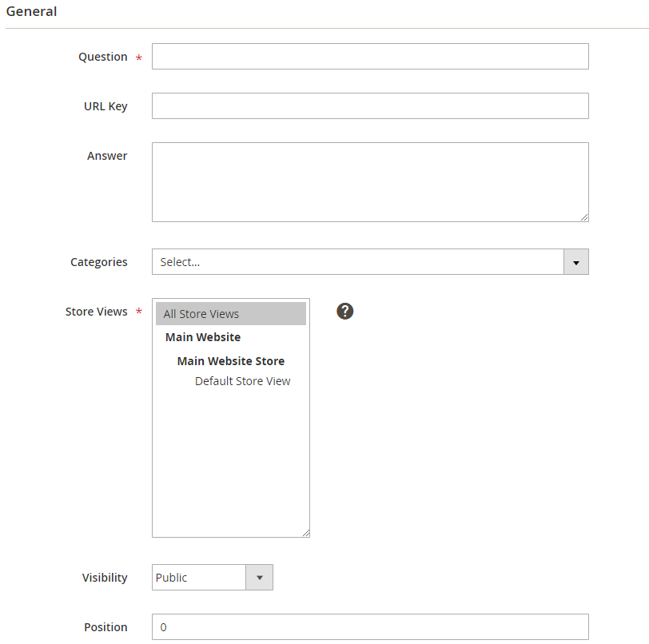Click the Visibility dropdown arrow
The height and width of the screenshot is (644, 649).
259,578
